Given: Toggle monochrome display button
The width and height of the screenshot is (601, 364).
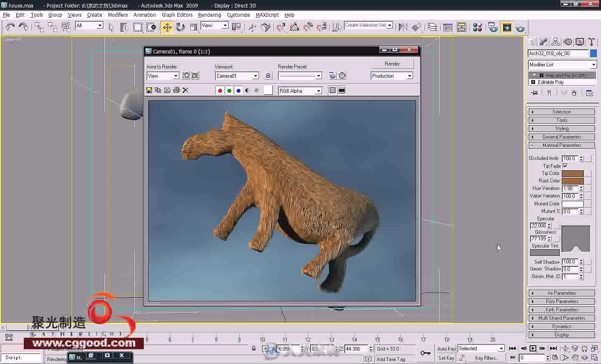Looking at the screenshot, I should click(x=257, y=91).
